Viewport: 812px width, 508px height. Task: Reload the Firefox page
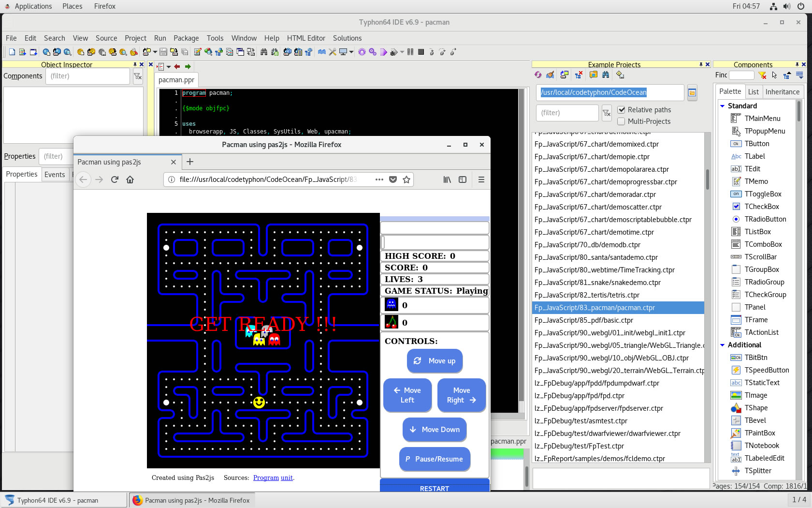point(115,179)
